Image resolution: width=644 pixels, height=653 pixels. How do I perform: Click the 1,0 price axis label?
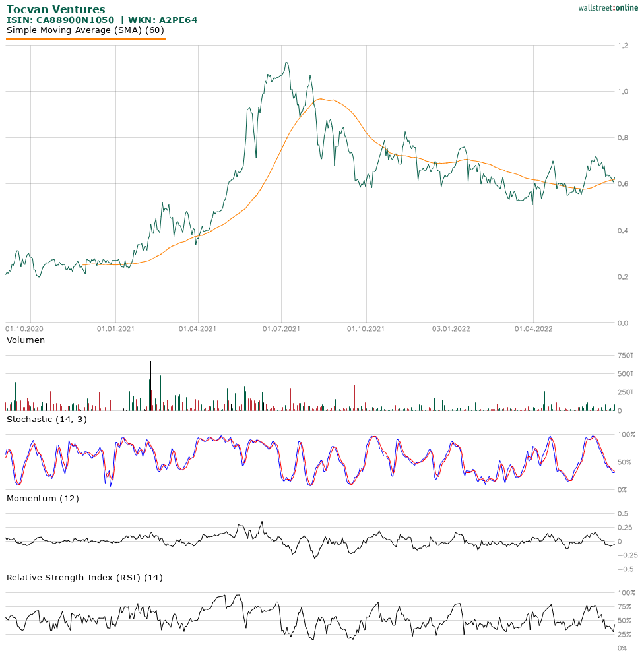pyautogui.click(x=623, y=92)
